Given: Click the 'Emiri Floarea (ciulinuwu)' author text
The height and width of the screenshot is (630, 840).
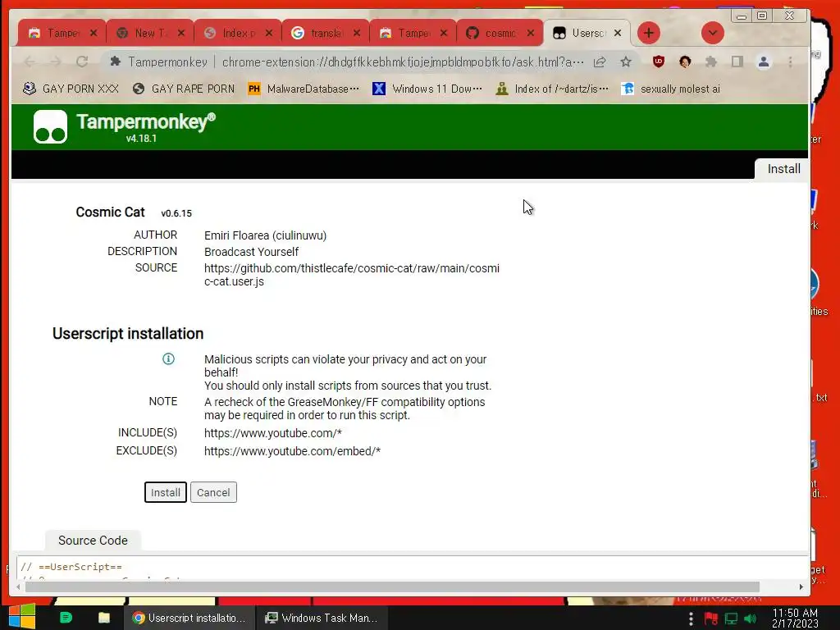Looking at the screenshot, I should pos(265,235).
